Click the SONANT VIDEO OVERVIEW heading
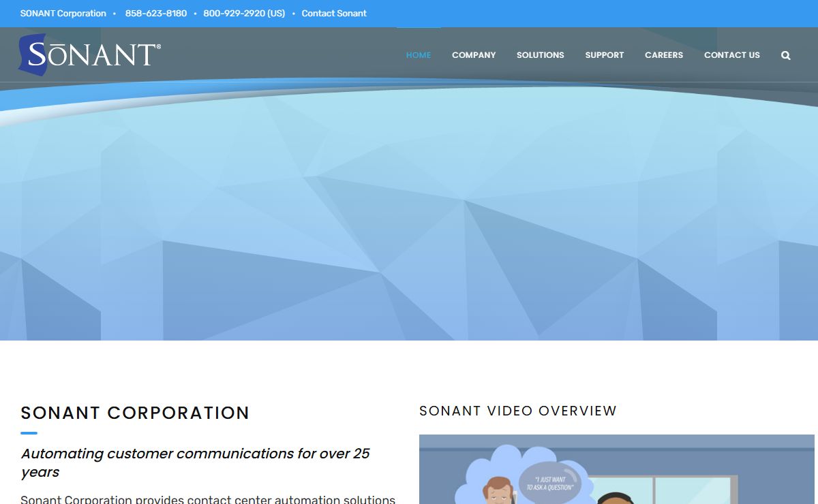This screenshot has width=818, height=504. coord(518,411)
